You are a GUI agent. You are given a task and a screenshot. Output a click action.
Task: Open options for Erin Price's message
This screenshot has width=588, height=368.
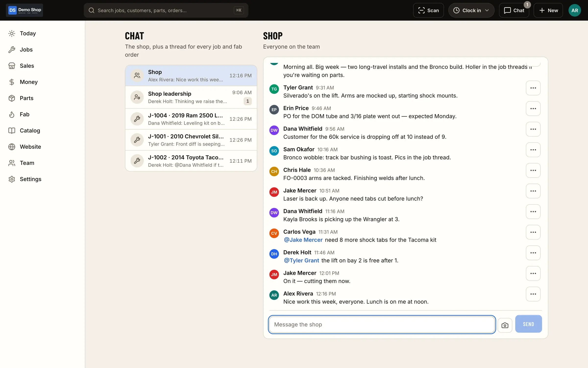click(533, 108)
